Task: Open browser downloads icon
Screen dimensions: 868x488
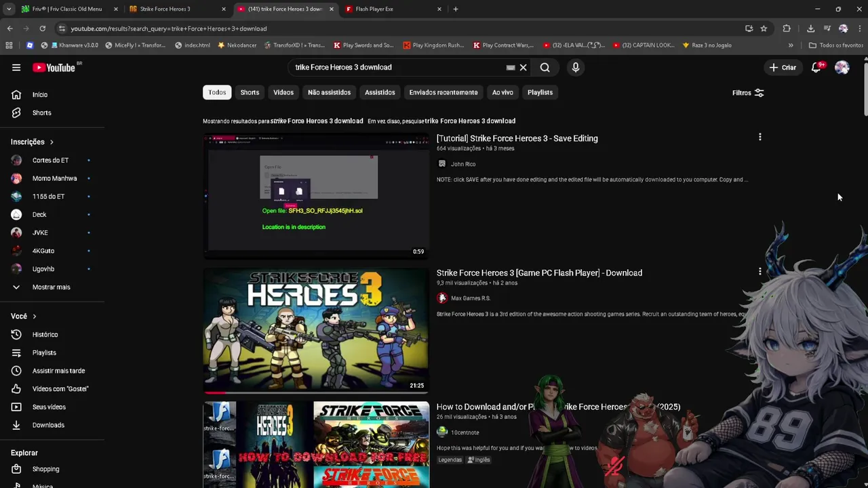Action: pos(810,28)
